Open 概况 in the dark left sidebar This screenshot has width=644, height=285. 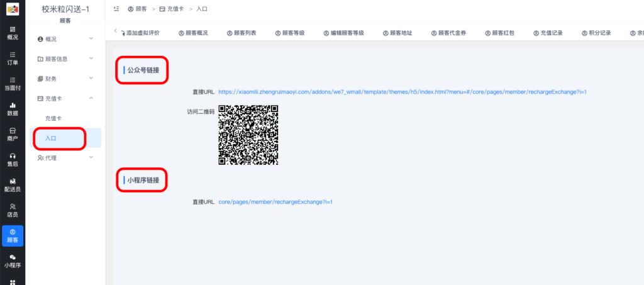[13, 33]
